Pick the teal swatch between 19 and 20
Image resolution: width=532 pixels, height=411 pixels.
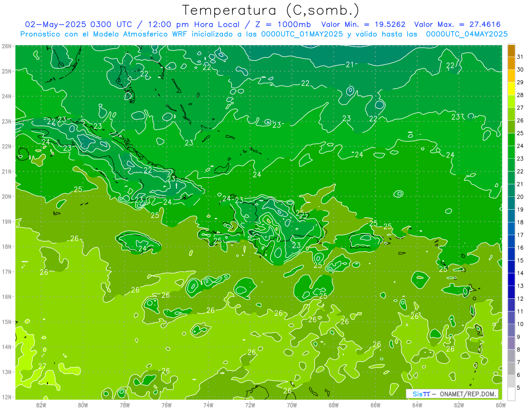coord(511,203)
